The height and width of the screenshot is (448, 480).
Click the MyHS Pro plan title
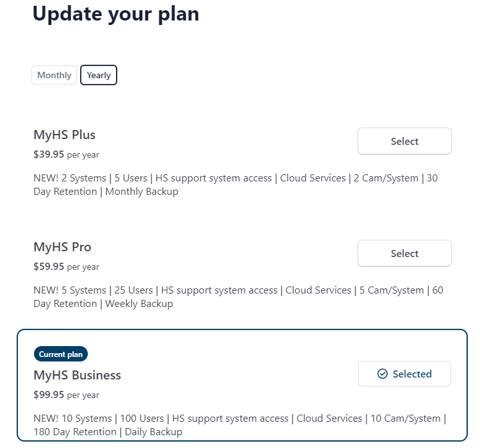pos(62,247)
